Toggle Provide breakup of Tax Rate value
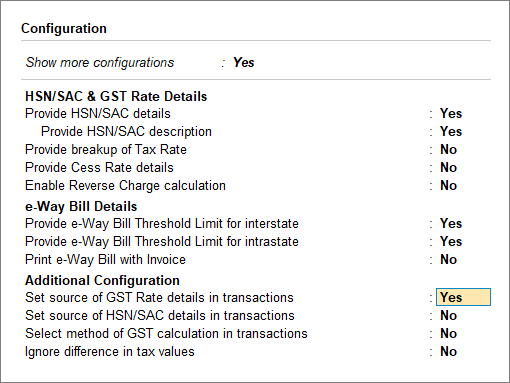510x383 pixels. (x=448, y=149)
